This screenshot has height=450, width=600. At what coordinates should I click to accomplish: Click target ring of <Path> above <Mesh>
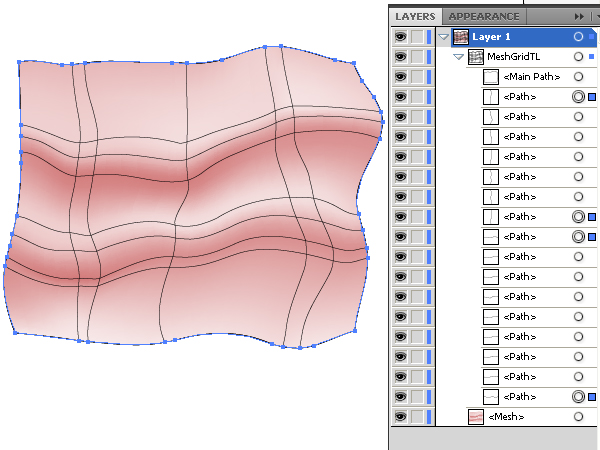(x=578, y=397)
